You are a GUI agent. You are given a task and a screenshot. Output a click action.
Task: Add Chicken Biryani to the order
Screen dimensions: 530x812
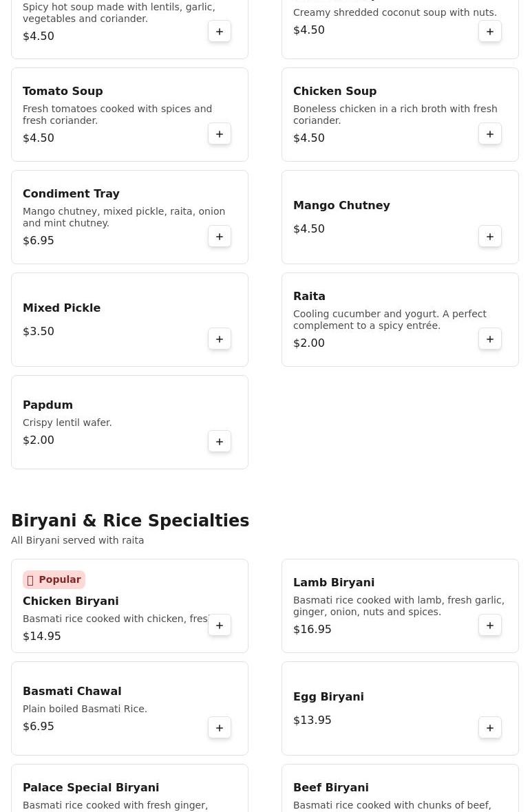(x=220, y=626)
